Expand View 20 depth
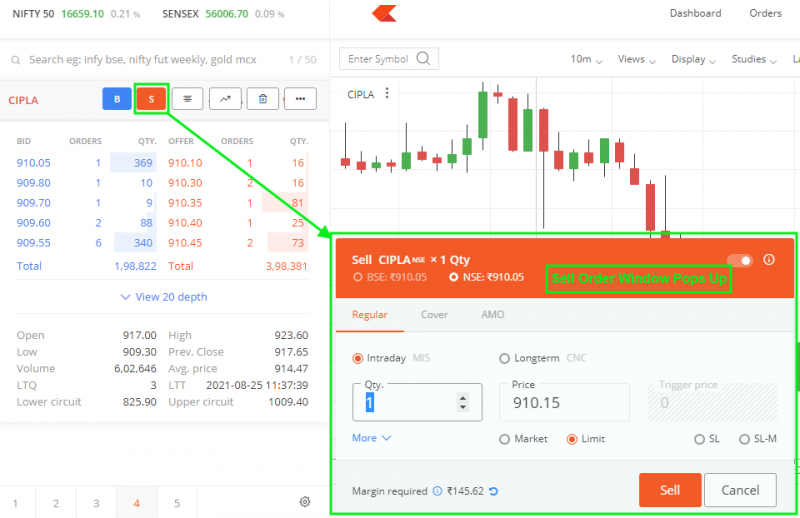Viewport: 800px width, 518px height. [x=164, y=297]
